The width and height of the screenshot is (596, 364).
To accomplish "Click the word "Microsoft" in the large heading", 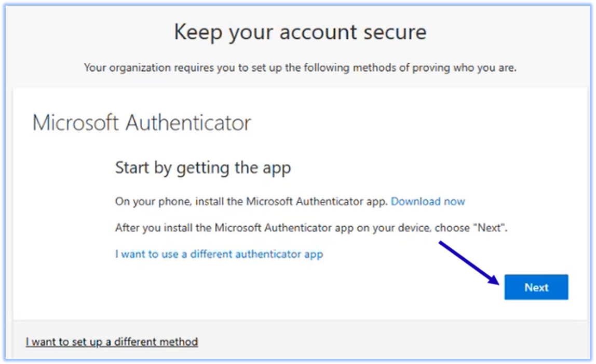I will tap(76, 123).
